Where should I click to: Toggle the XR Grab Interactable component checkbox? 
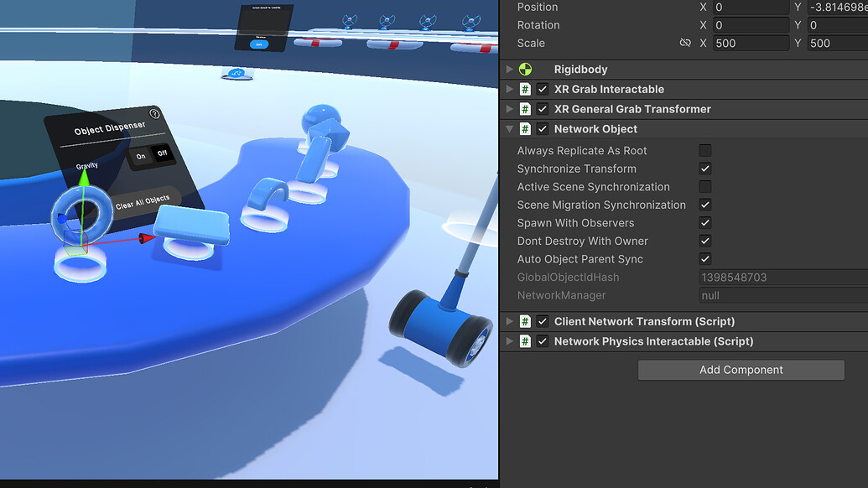(541, 89)
